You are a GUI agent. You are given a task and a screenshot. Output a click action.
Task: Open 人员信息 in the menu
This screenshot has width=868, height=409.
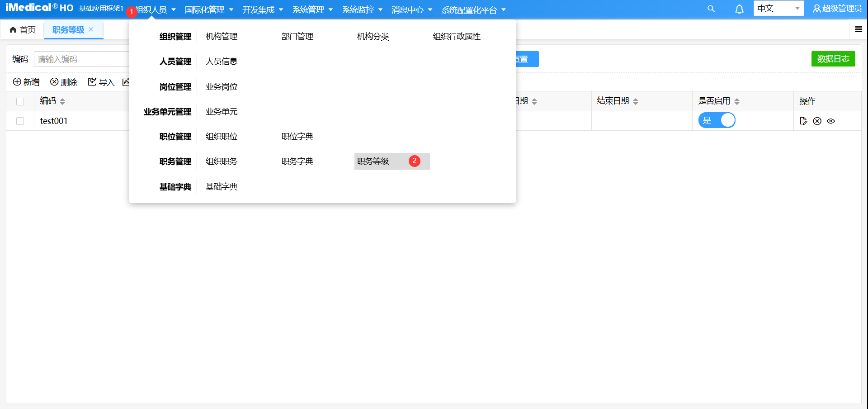(222, 62)
